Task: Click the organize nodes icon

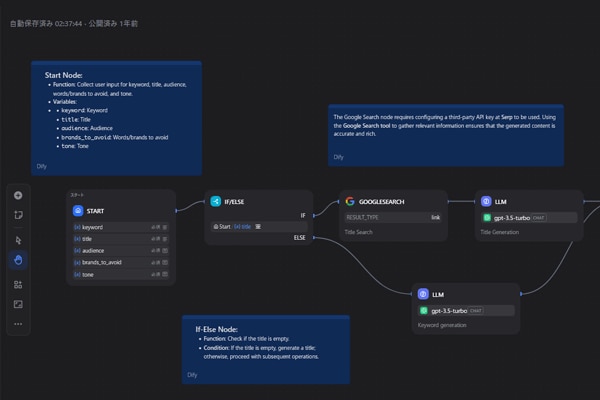Action: point(18,285)
